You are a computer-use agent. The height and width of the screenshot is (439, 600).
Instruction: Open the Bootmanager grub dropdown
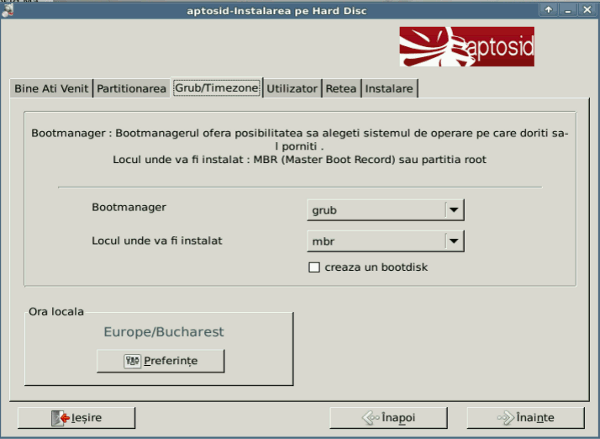386,210
